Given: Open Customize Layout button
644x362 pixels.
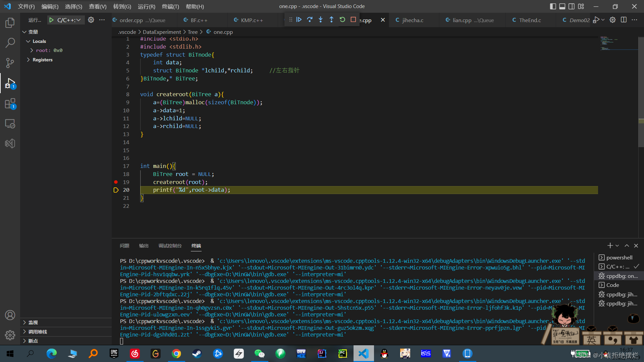Looking at the screenshot, I should pos(581,6).
